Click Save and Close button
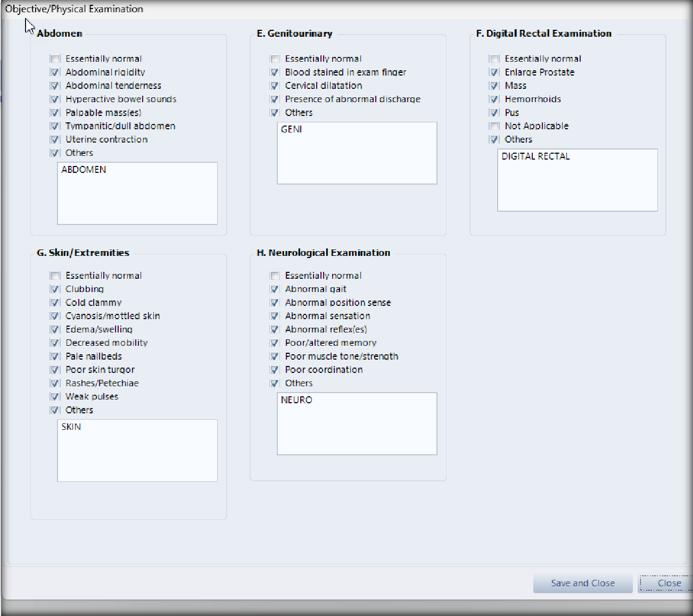The width and height of the screenshot is (693, 616). [x=582, y=583]
